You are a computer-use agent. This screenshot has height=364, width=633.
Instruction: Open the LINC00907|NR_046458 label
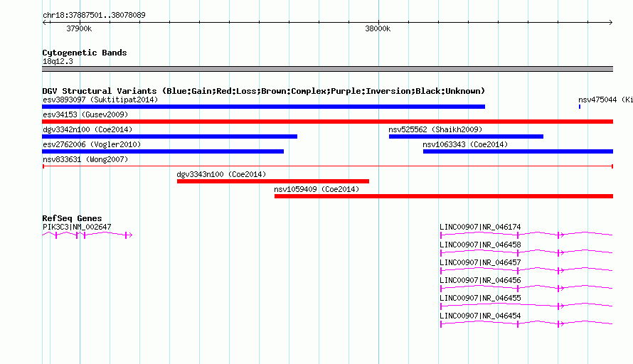pyautogui.click(x=480, y=245)
